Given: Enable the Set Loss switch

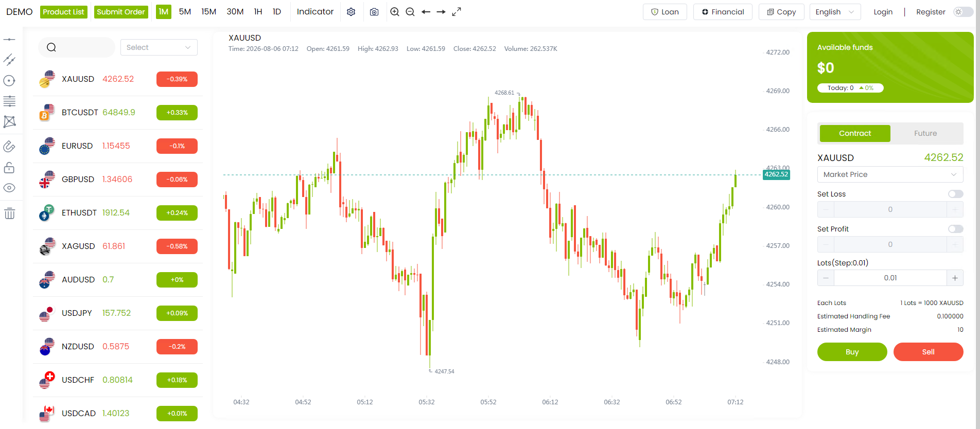Looking at the screenshot, I should click(956, 194).
